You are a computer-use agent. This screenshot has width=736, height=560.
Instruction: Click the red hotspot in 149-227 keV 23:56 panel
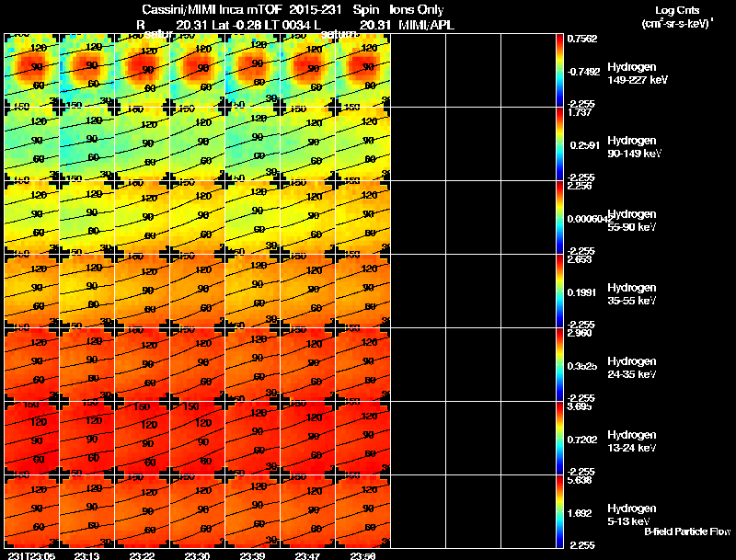362,64
